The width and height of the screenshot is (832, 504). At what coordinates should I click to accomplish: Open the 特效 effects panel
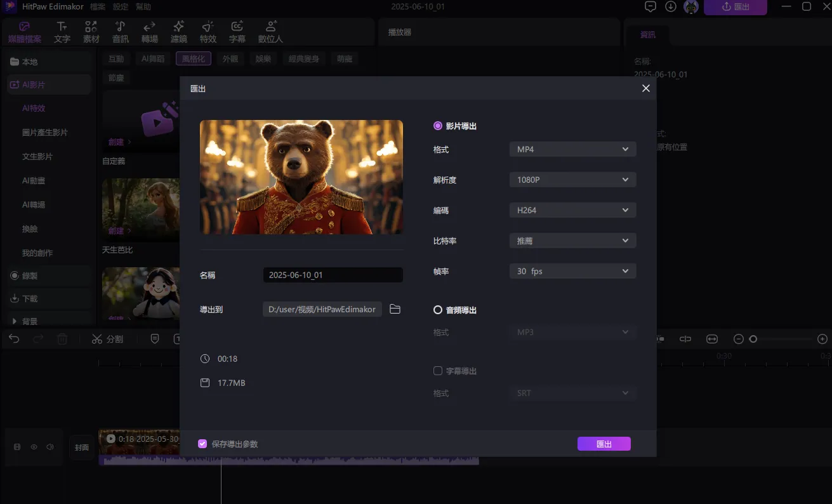pos(208,32)
